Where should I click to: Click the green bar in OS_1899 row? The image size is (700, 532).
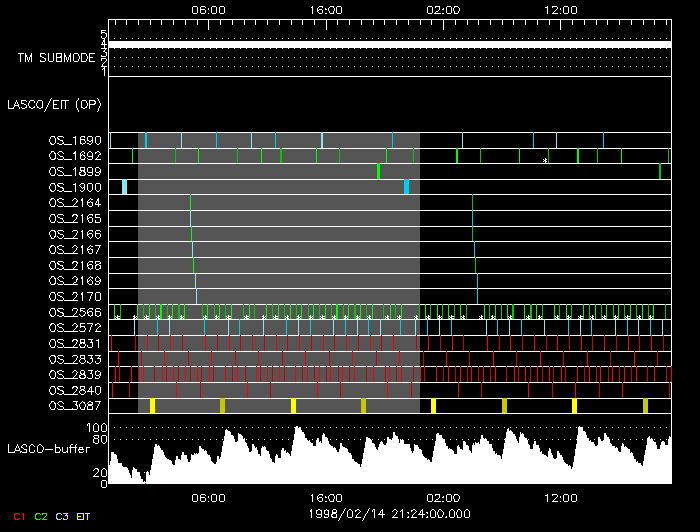coord(379,171)
